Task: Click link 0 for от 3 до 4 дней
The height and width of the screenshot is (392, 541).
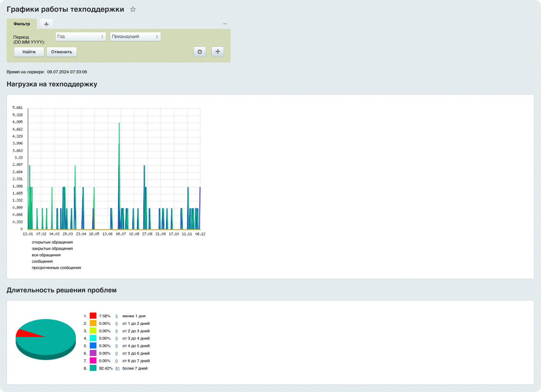Action: click(116, 338)
